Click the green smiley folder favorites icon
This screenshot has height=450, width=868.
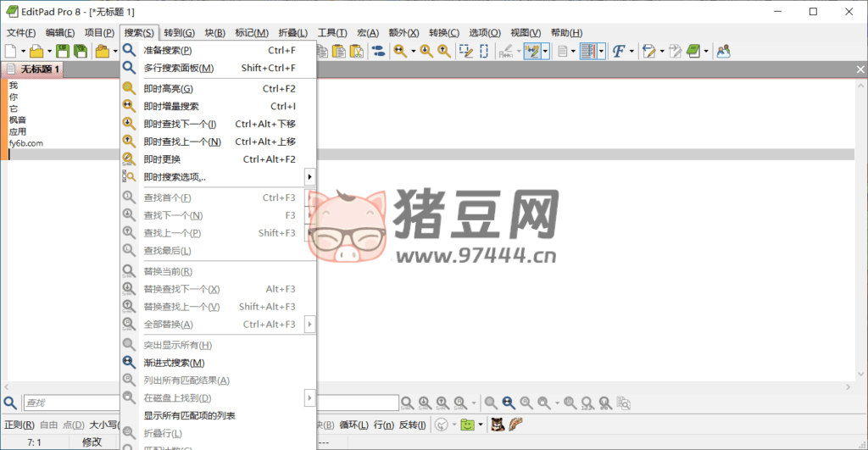tap(468, 425)
